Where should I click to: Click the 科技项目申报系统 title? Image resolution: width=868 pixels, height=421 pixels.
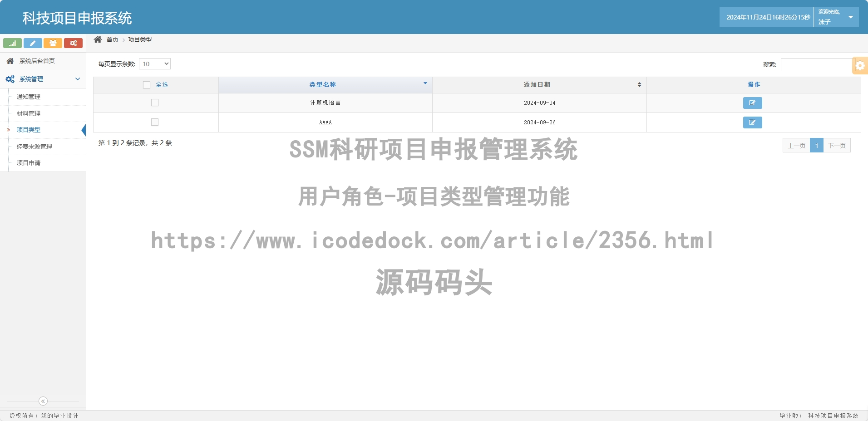(77, 18)
